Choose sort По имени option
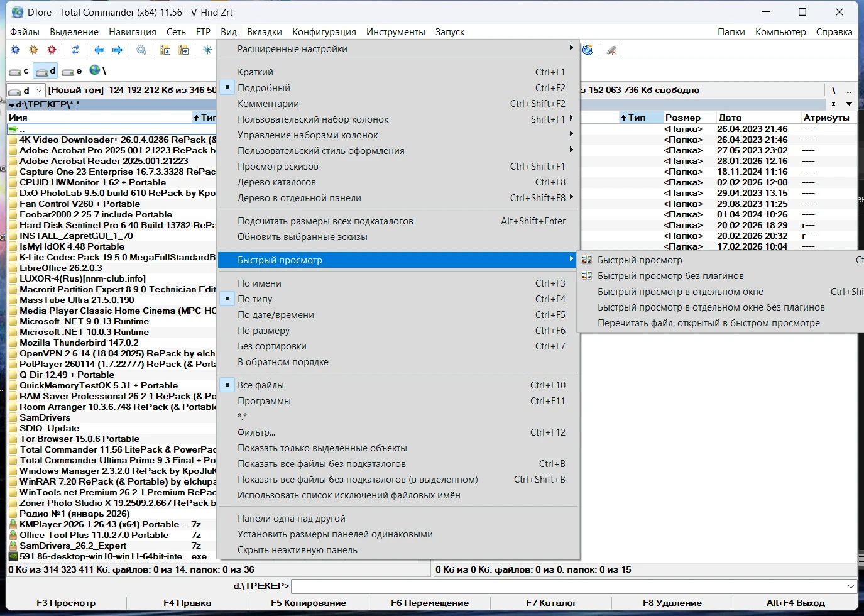The width and height of the screenshot is (864, 616). (x=260, y=283)
